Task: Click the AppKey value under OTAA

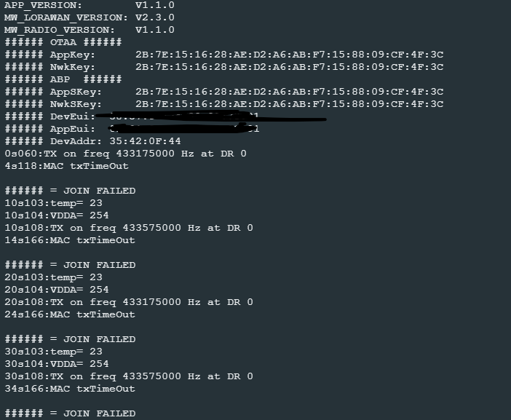Action: [289, 55]
